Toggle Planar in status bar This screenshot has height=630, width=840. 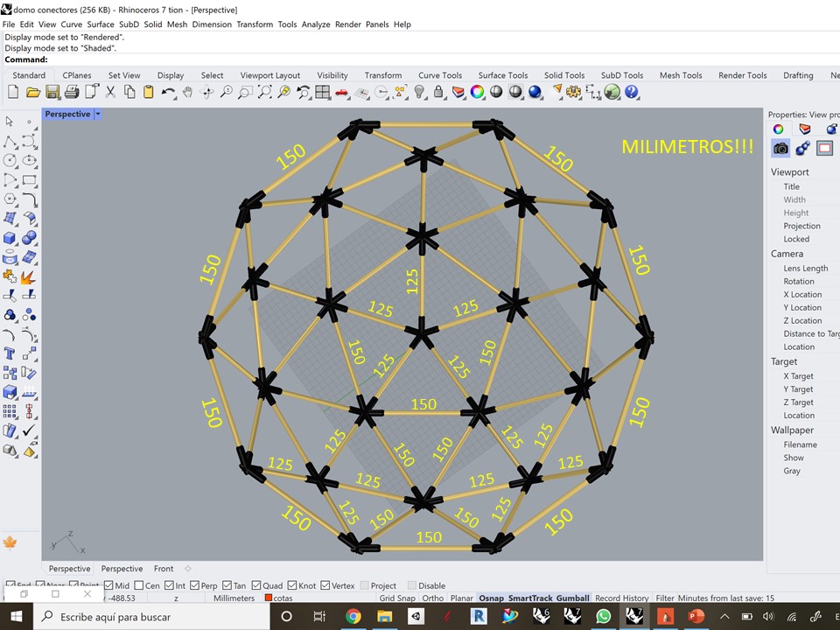pyautogui.click(x=461, y=598)
